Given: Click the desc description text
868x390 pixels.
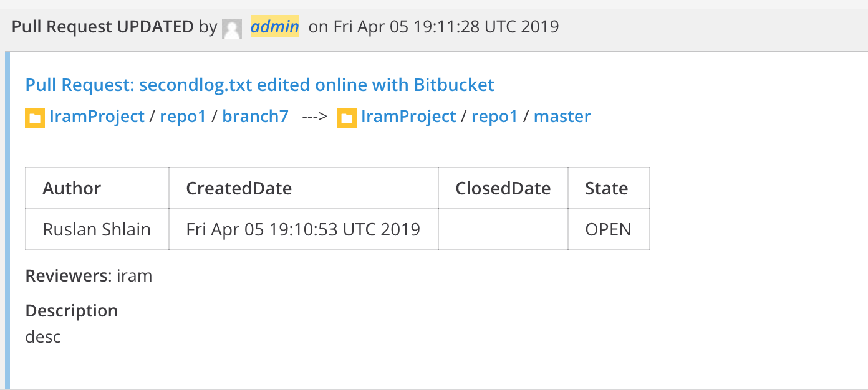Looking at the screenshot, I should tap(43, 337).
